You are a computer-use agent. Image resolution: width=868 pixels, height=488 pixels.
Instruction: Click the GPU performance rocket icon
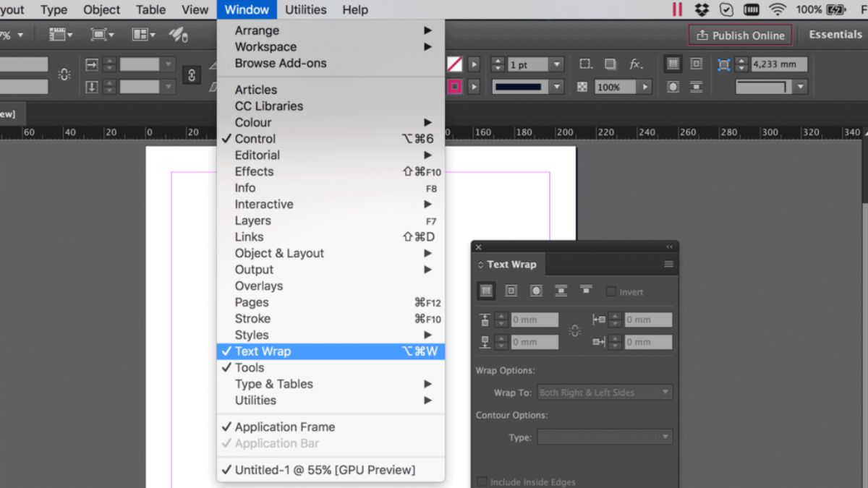[x=178, y=35]
